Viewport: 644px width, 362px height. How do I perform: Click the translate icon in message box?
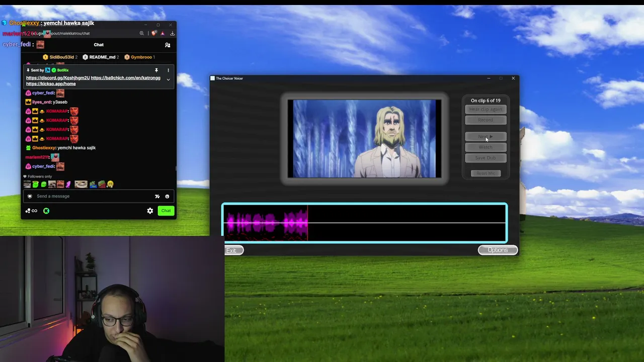pos(157,196)
